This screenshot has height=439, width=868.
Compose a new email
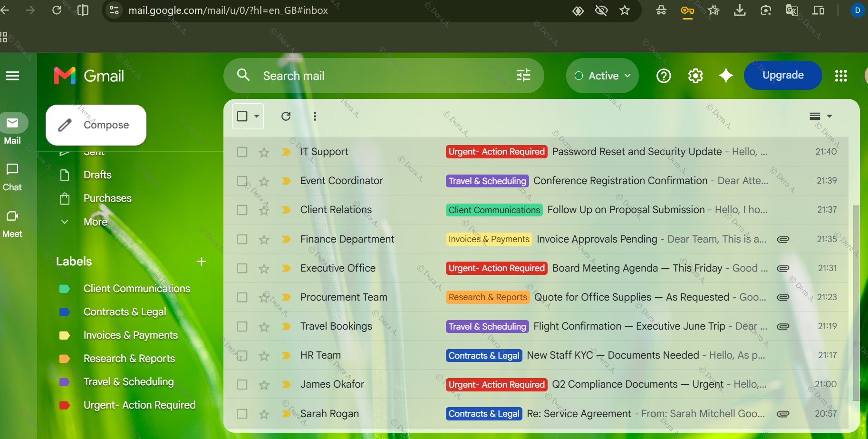point(96,125)
